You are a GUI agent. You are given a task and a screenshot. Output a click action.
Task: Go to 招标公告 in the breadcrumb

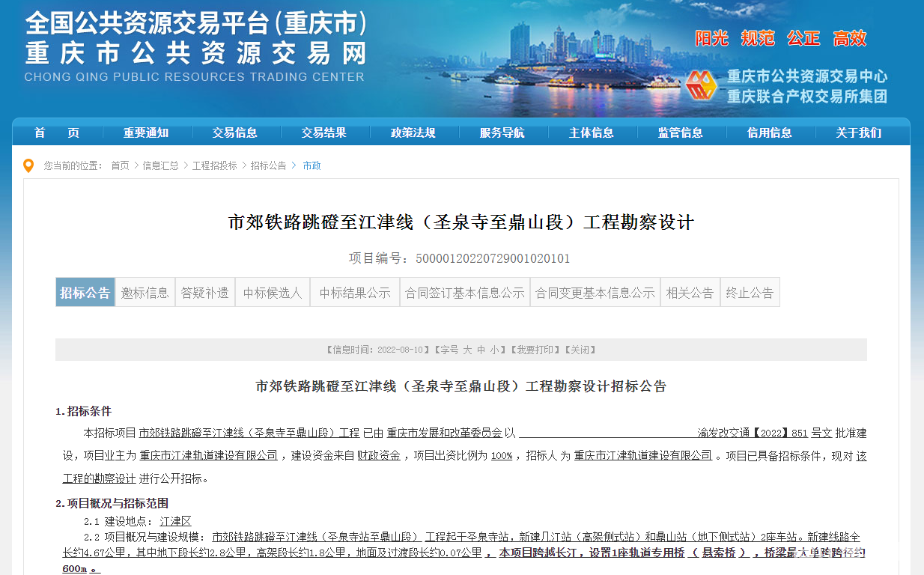coord(269,165)
